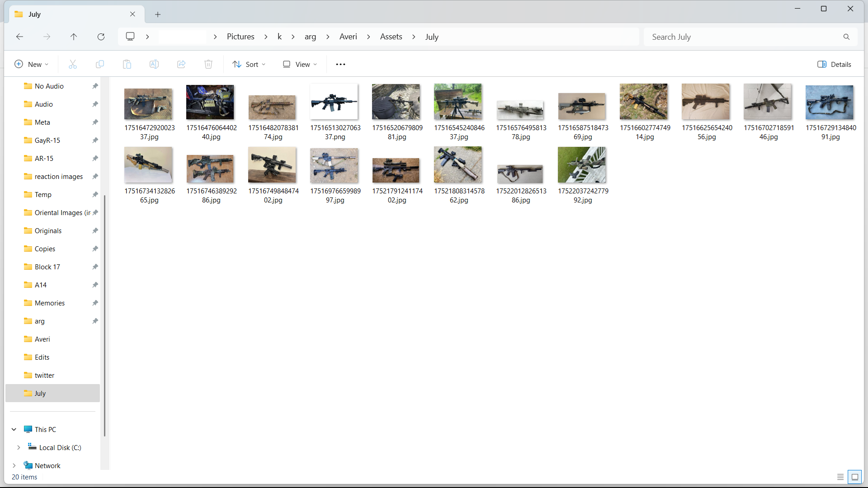The height and width of the screenshot is (488, 868).
Task: Go back using the Back arrow
Action: pos(19,37)
